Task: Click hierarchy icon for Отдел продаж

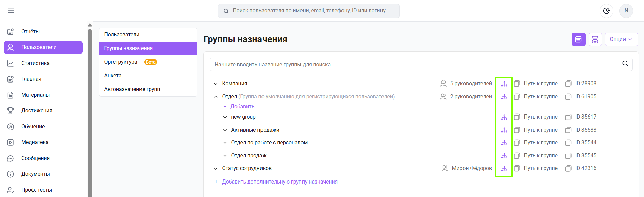Action: pos(504,156)
